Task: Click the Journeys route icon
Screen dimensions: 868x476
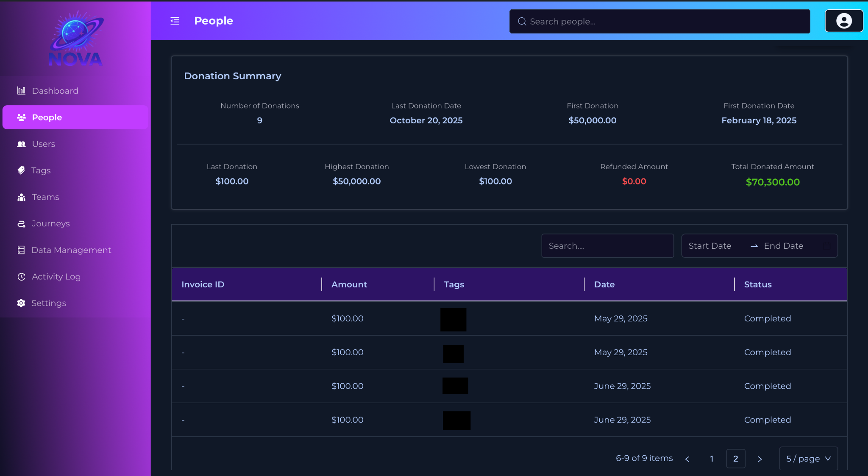Action: pyautogui.click(x=21, y=224)
